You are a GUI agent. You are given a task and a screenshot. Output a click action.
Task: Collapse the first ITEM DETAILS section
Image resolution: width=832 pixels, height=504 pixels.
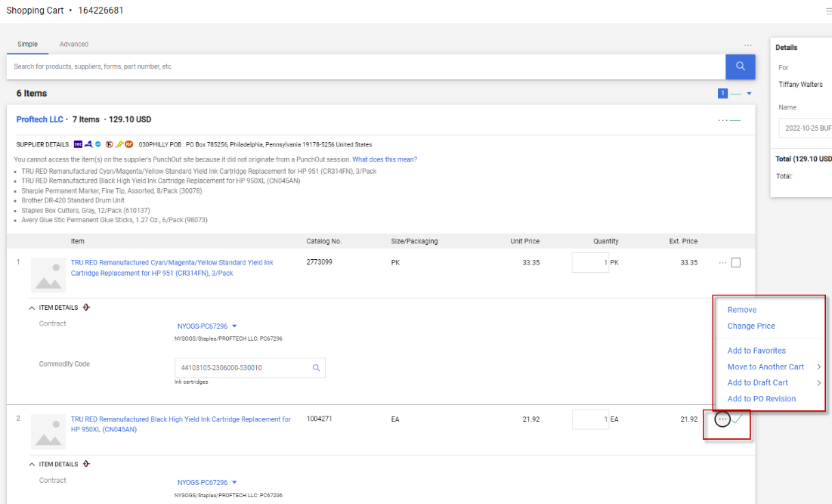pyautogui.click(x=32, y=308)
